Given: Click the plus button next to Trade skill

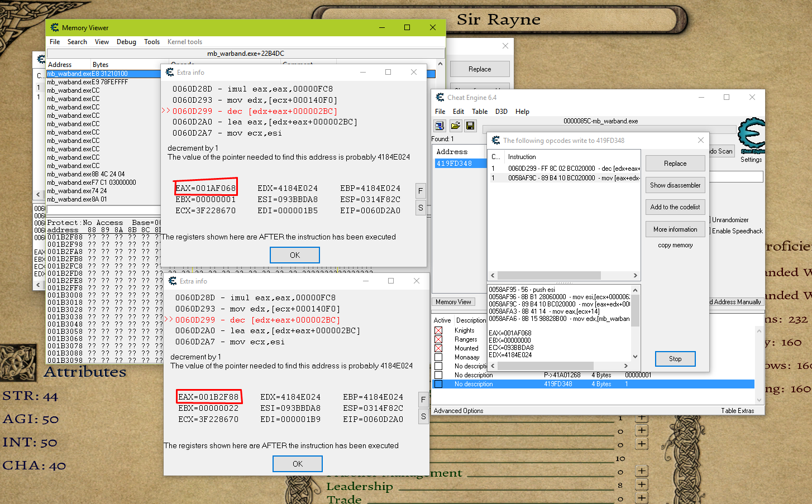Looking at the screenshot, I should click(642, 498).
